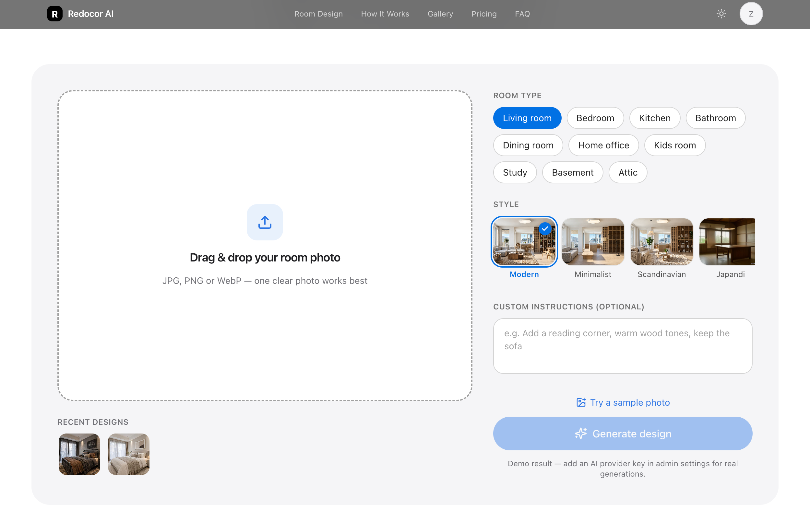Choose the Minimalist style thumbnail
This screenshot has width=810, height=532.
click(593, 242)
